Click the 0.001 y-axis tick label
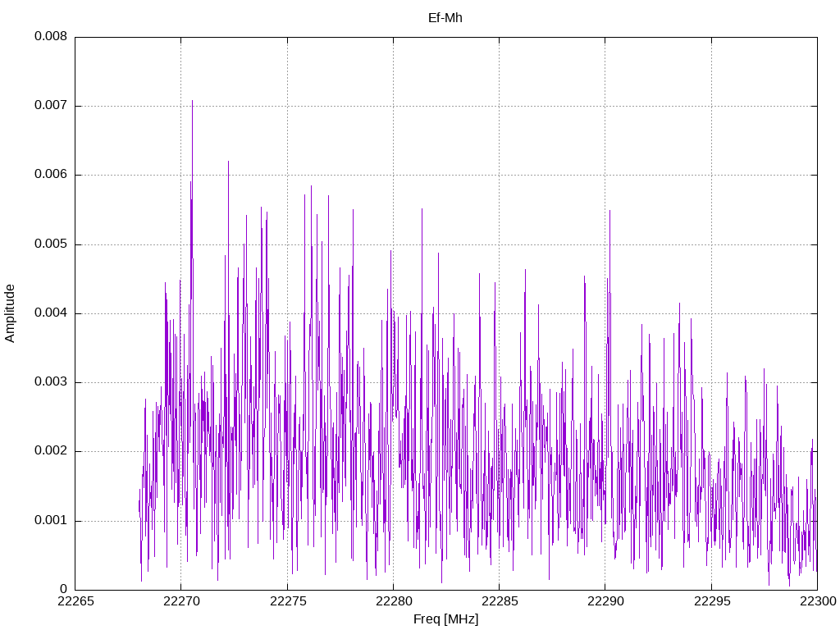840x630 pixels. pyautogui.click(x=50, y=521)
